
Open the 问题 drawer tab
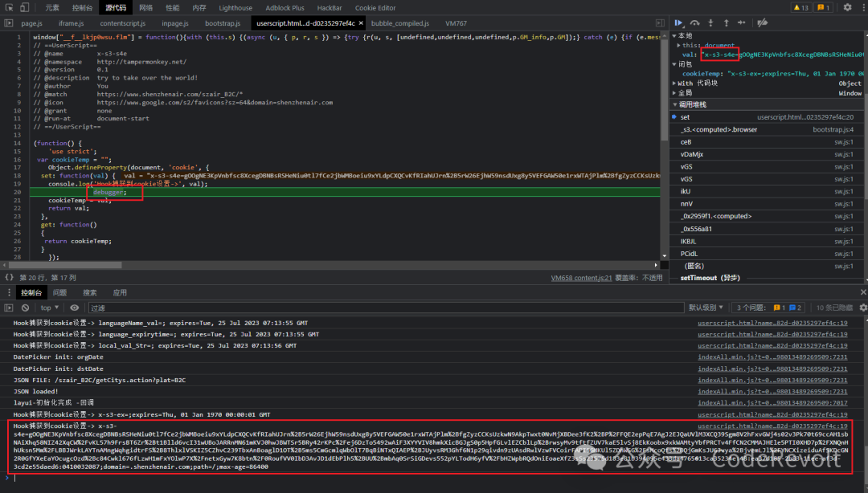pos(59,293)
